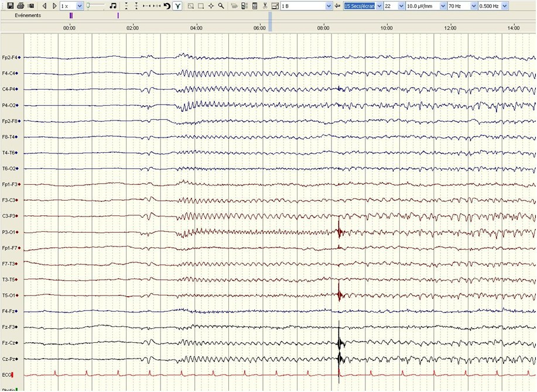Step forward with the right arrow playback control
The width and height of the screenshot is (537, 392).
pos(53,5)
